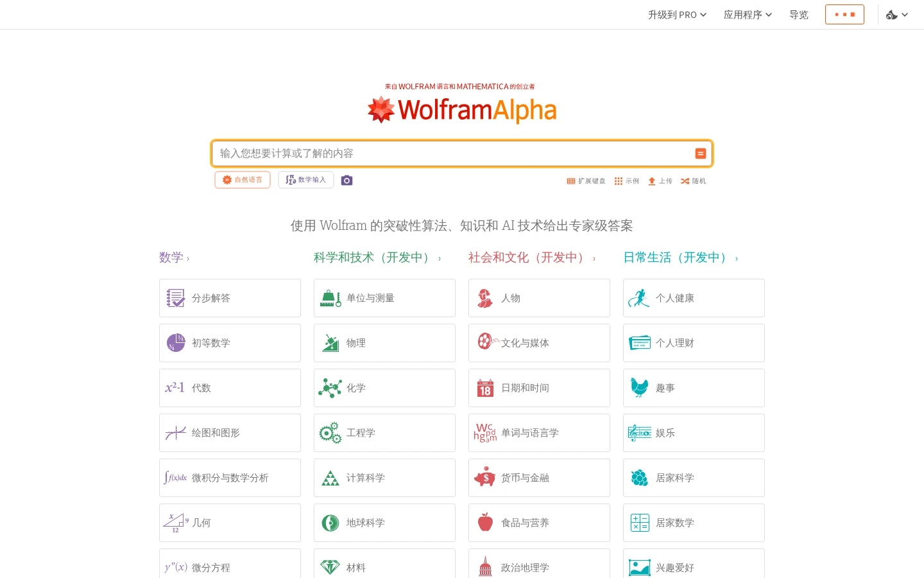
Task: Click the 随机 random option
Action: click(694, 181)
